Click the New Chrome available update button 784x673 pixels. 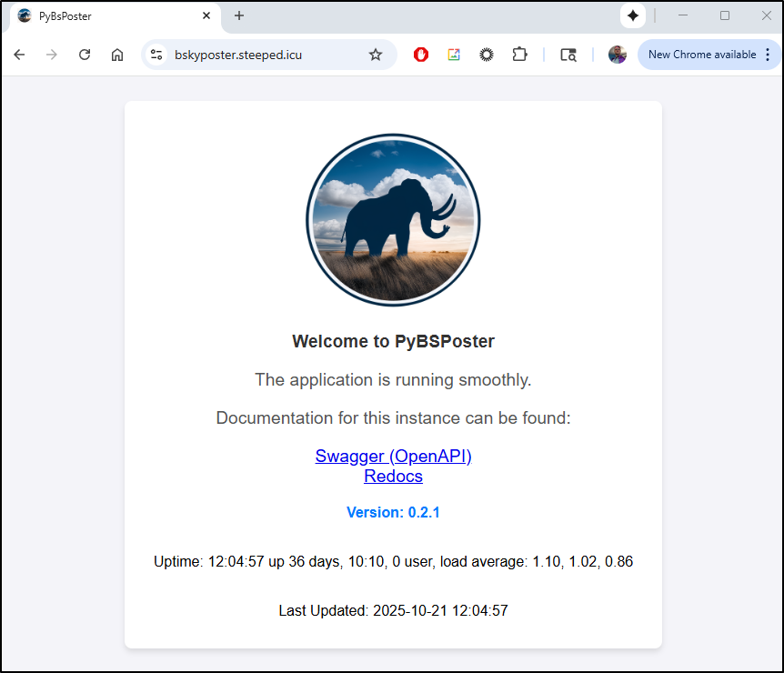pos(701,55)
